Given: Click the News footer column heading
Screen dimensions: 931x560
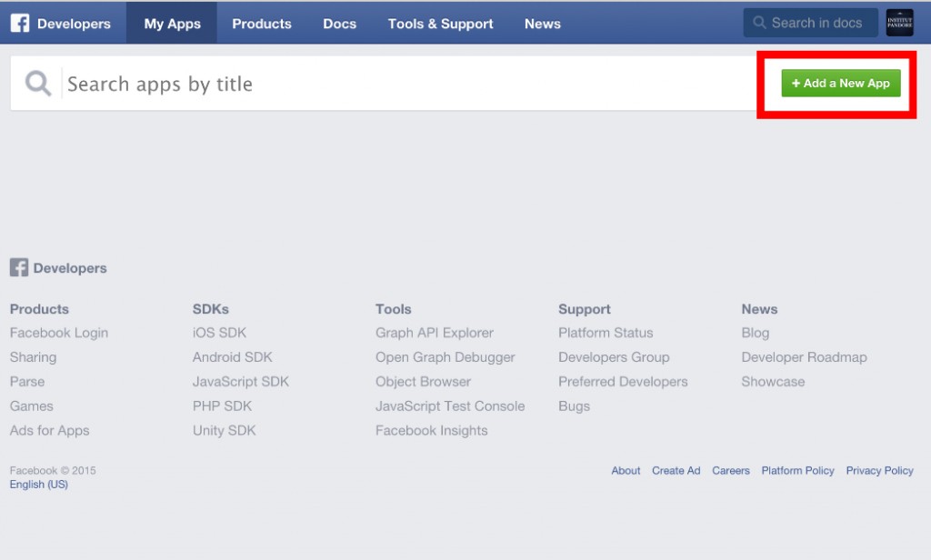Looking at the screenshot, I should click(x=759, y=309).
